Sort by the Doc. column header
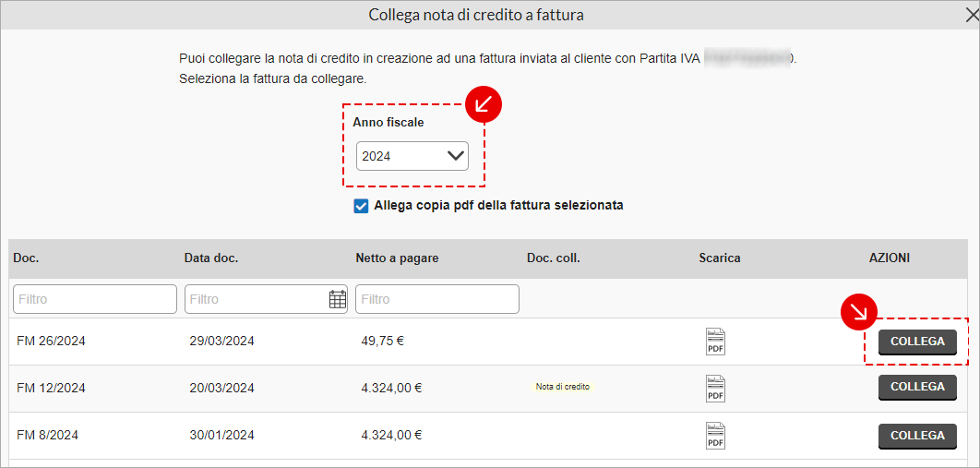 (26, 258)
